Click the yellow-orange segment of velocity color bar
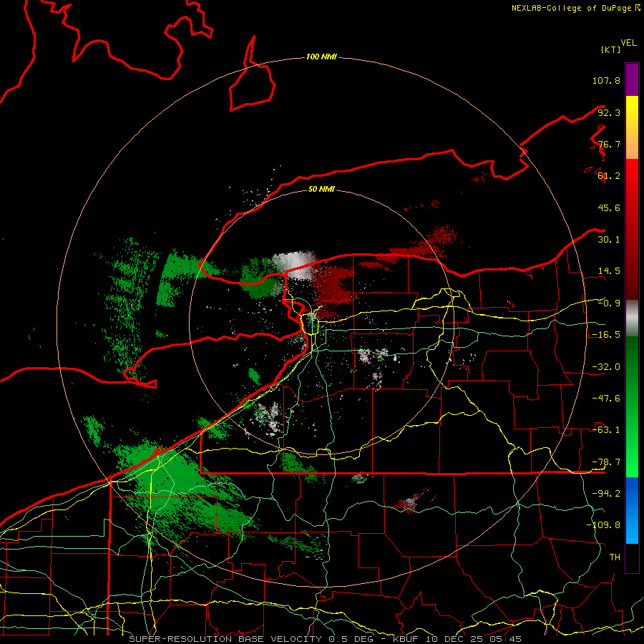The image size is (644, 644). (x=632, y=127)
